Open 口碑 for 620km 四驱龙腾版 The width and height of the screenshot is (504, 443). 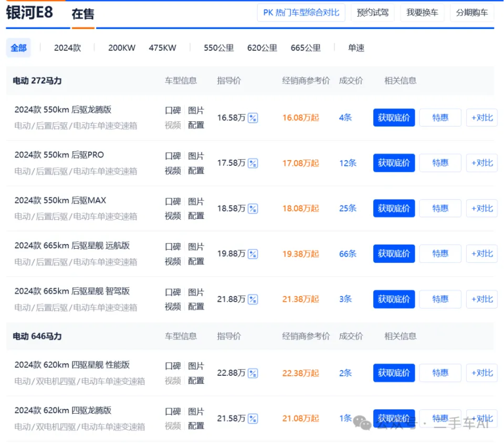pyautogui.click(x=173, y=412)
